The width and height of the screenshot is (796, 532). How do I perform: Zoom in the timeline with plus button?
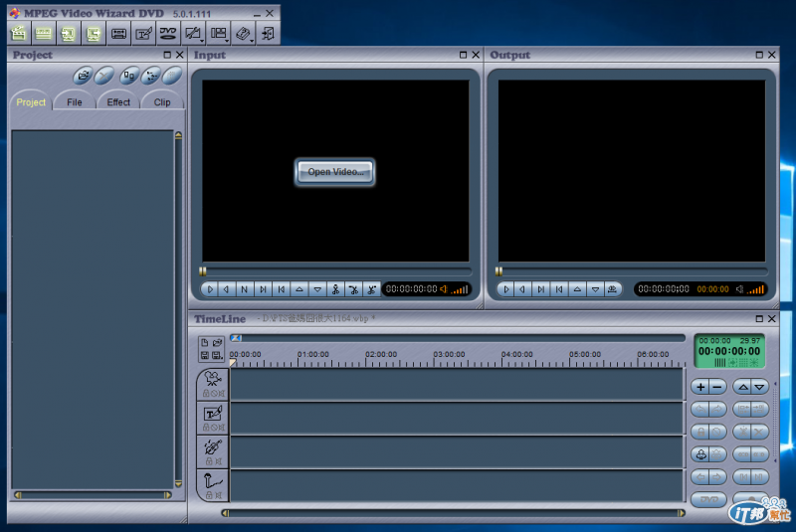[x=701, y=388]
